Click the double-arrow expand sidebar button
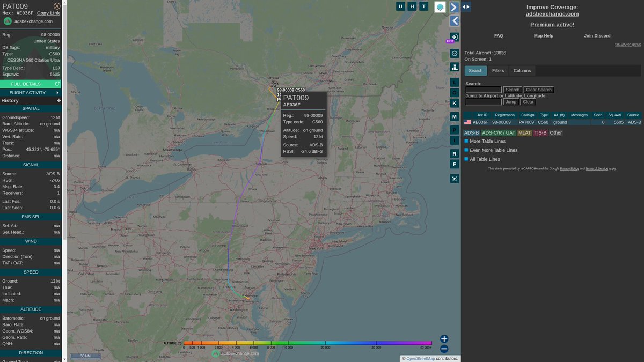 coord(466,7)
